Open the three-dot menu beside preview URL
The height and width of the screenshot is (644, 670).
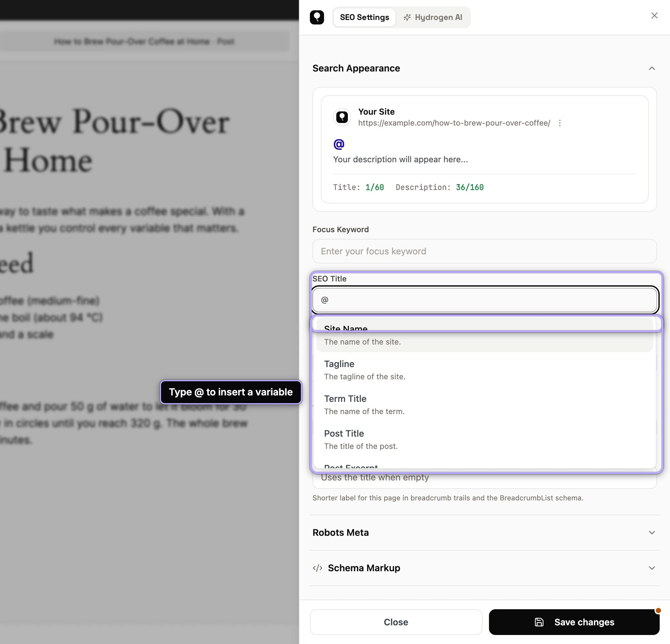coord(560,123)
